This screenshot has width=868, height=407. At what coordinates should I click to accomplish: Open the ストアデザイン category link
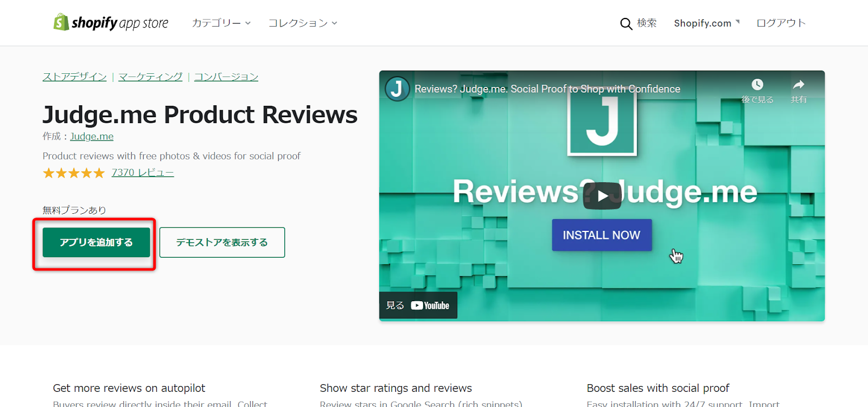coord(75,77)
